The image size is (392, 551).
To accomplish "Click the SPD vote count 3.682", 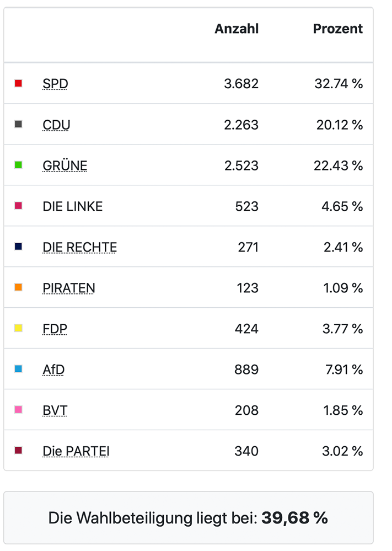I will 241,84.
